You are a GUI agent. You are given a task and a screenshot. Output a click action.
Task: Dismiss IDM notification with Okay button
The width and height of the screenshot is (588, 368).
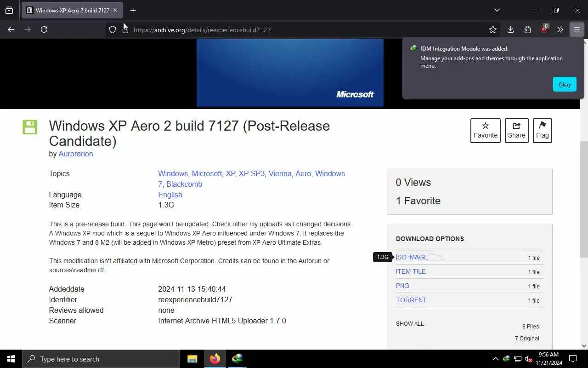coord(565,84)
